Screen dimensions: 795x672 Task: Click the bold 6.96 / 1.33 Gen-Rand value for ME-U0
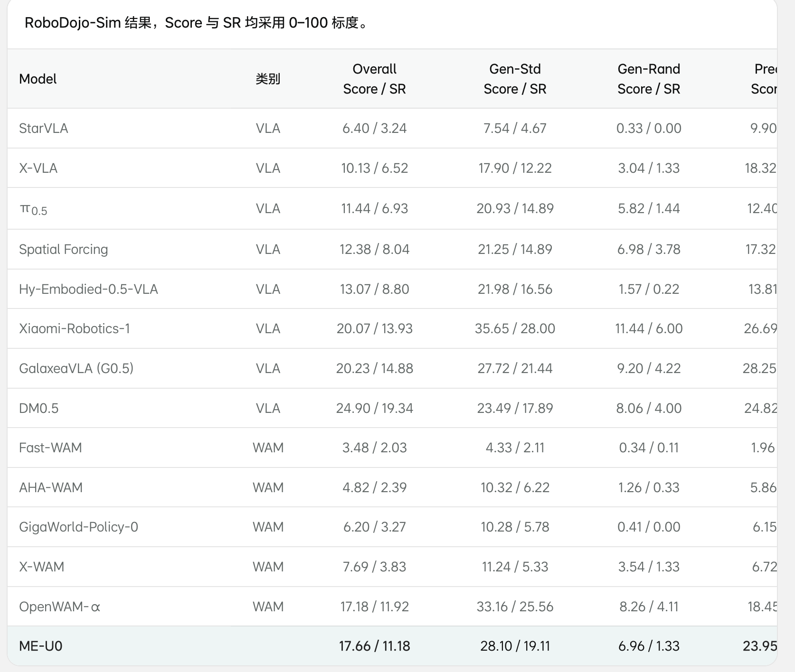click(649, 646)
